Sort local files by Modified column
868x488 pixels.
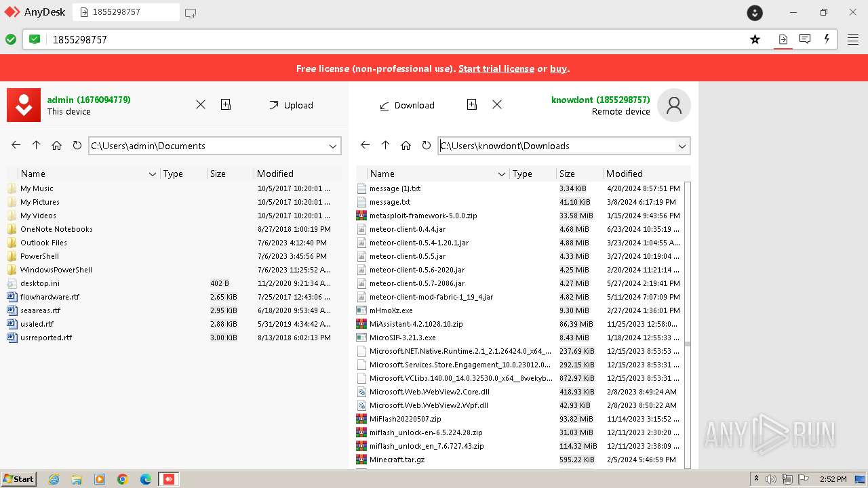point(298,174)
